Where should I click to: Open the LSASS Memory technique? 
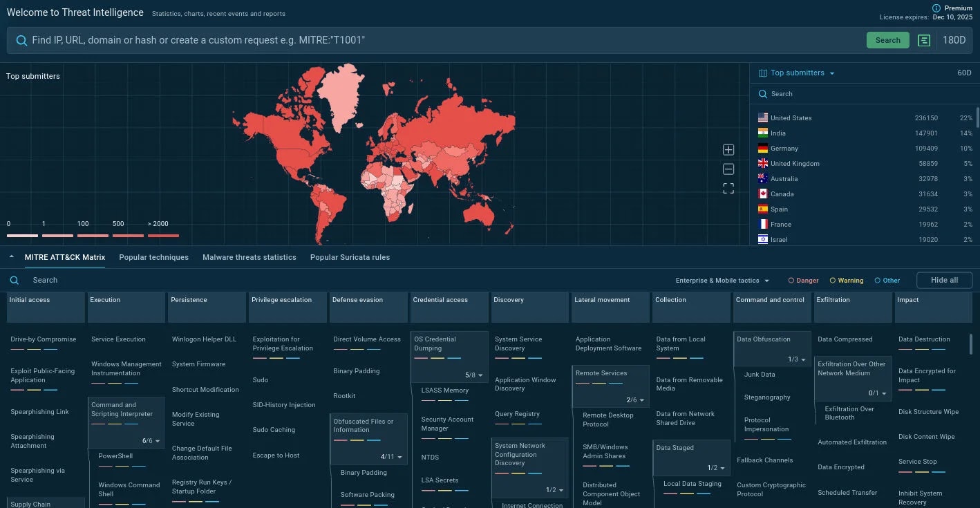point(445,391)
